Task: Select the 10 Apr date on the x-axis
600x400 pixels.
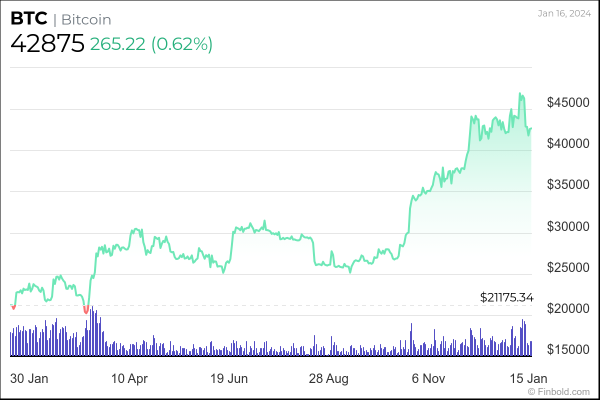Action: coord(130,380)
